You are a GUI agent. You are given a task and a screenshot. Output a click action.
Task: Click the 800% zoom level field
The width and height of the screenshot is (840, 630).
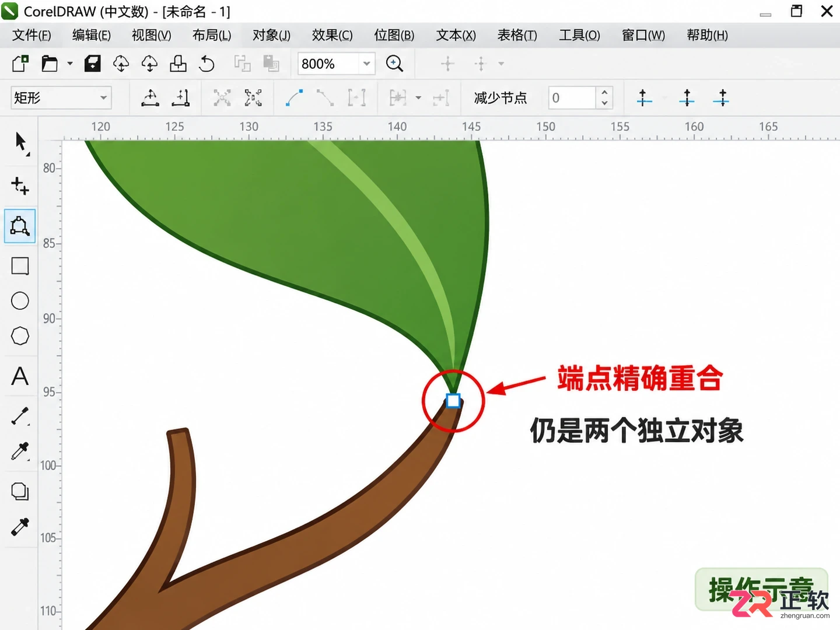coord(329,64)
